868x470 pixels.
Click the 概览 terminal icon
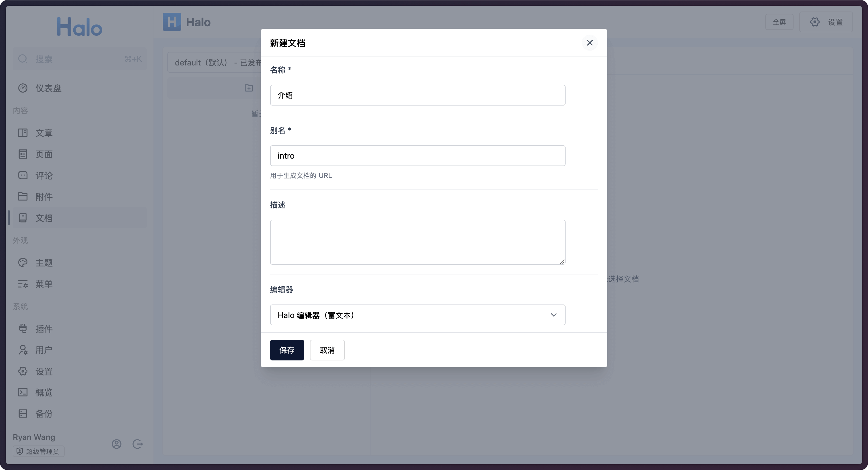pyautogui.click(x=23, y=392)
